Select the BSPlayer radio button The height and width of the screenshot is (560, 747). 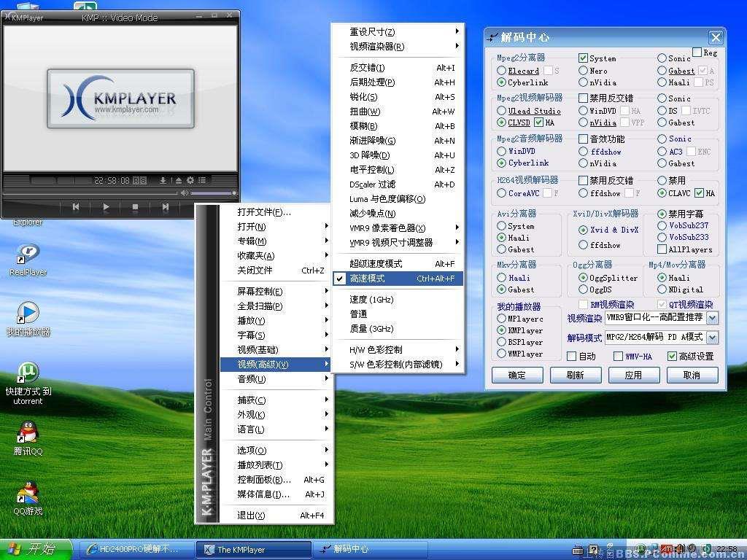coord(502,342)
